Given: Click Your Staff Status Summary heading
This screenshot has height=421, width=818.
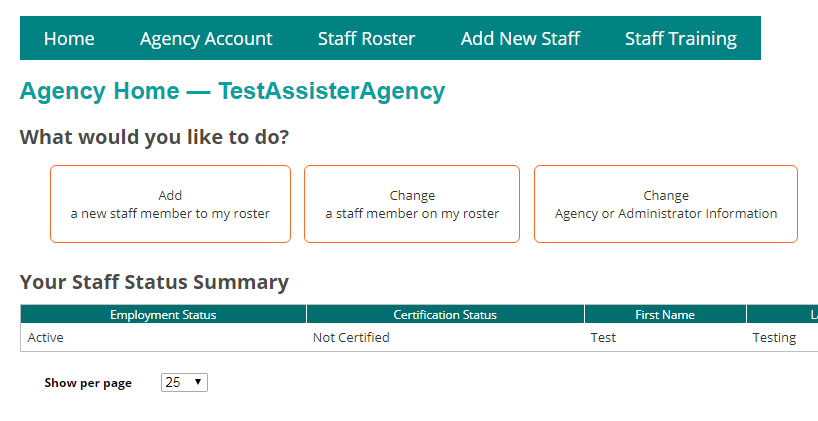Looking at the screenshot, I should 154,282.
